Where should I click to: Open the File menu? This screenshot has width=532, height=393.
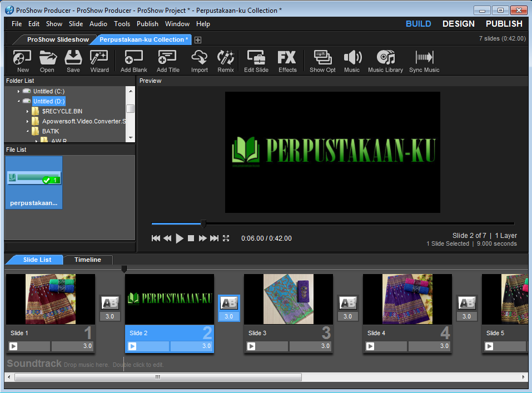click(x=17, y=24)
